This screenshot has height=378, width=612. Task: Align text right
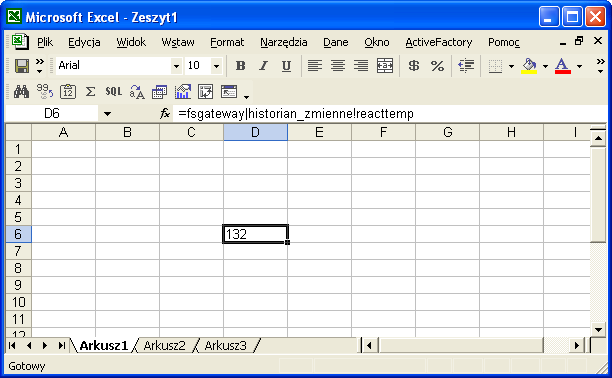[361, 66]
